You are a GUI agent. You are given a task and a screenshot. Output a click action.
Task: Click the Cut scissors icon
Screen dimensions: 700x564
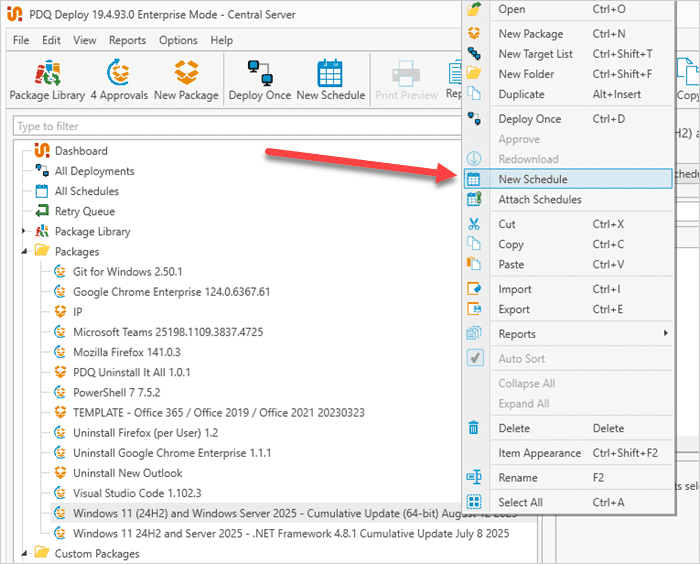click(x=474, y=224)
